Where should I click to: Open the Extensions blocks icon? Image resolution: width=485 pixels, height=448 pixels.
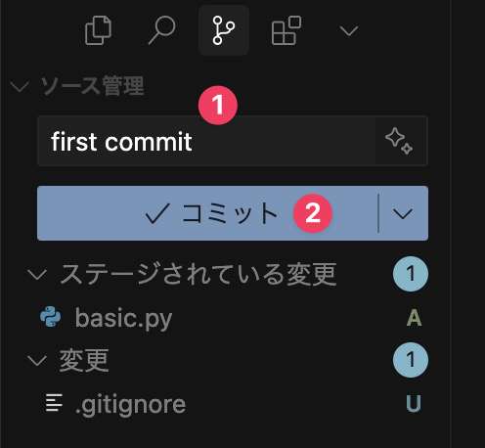click(286, 30)
